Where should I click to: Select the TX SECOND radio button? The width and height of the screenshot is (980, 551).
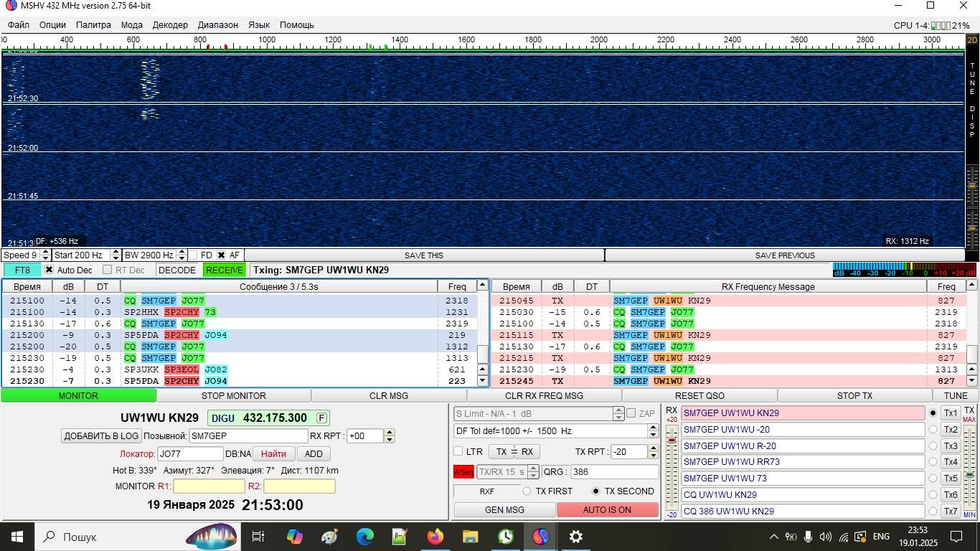pos(595,491)
